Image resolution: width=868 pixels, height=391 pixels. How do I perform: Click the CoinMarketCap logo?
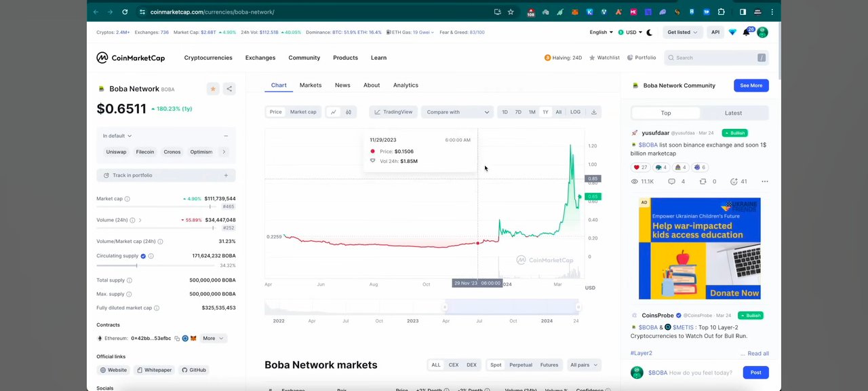130,58
